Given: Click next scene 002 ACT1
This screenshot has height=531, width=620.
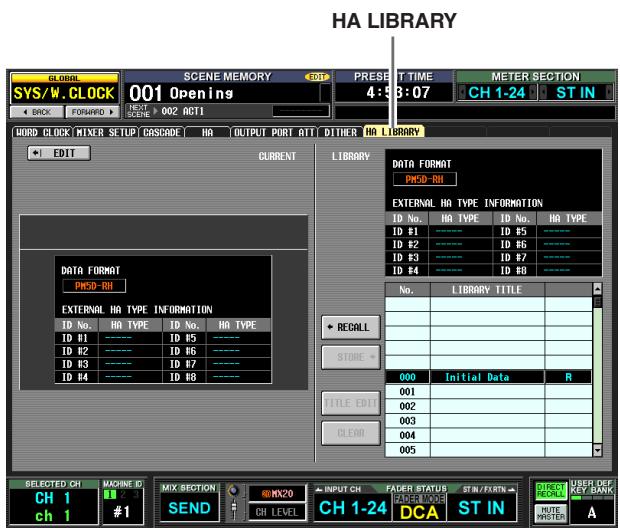Looking at the screenshot, I should pyautogui.click(x=182, y=111).
